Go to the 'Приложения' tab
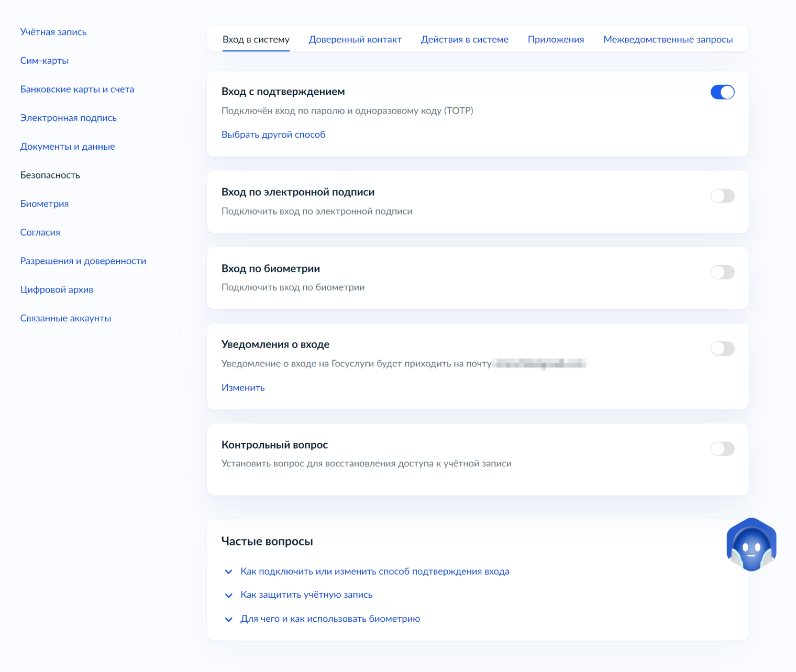Viewport: 796px width, 672px height. click(556, 40)
